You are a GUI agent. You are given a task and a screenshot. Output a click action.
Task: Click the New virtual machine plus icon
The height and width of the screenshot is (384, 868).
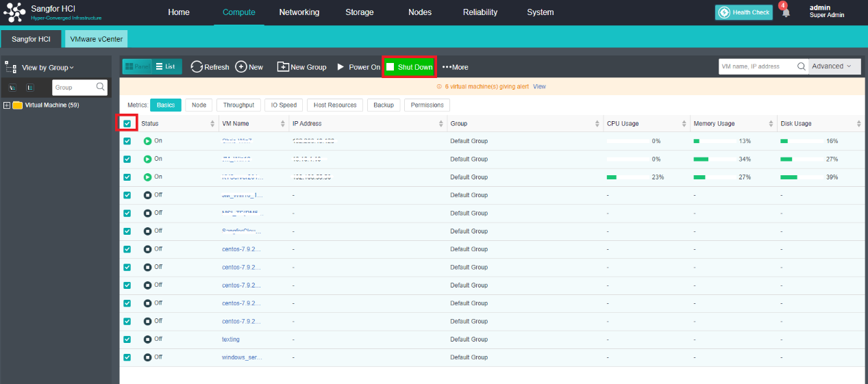(x=241, y=67)
